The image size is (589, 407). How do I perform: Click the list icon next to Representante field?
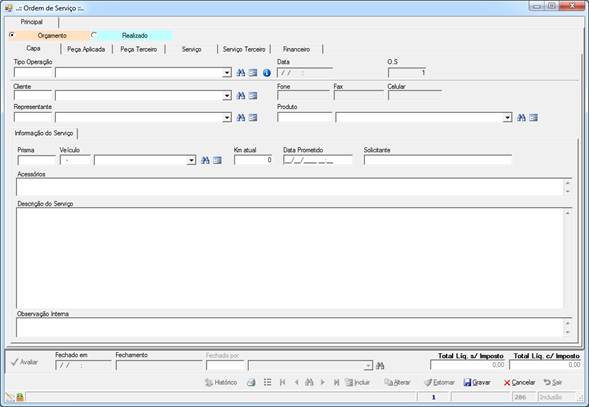253,118
